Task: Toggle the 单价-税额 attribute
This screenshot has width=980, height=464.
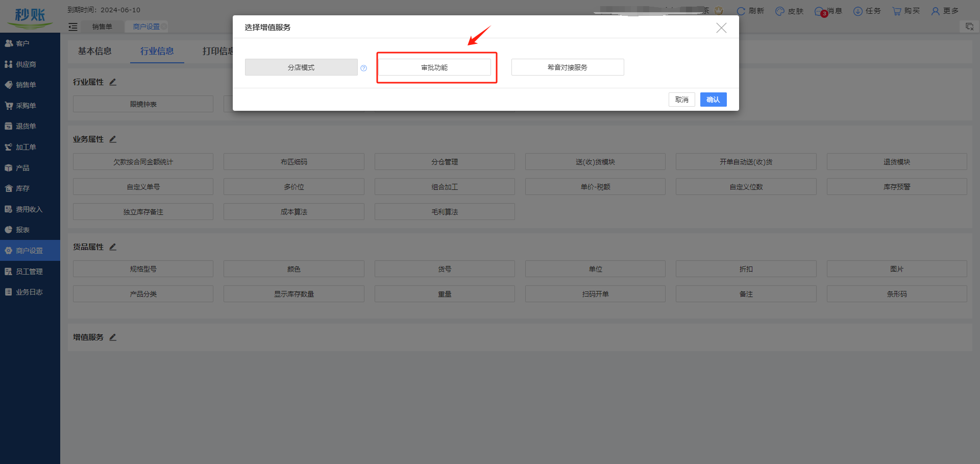Action: click(595, 187)
